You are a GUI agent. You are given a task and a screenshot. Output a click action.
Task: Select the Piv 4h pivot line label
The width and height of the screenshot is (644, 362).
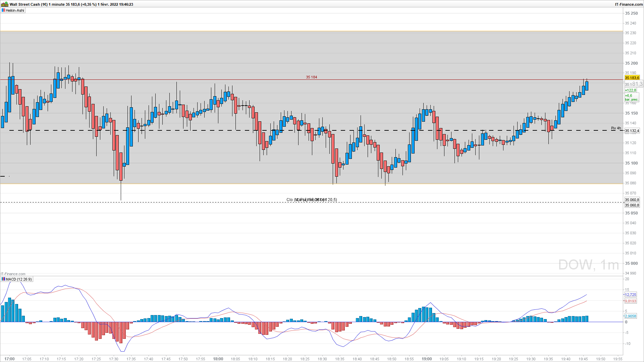(616, 128)
